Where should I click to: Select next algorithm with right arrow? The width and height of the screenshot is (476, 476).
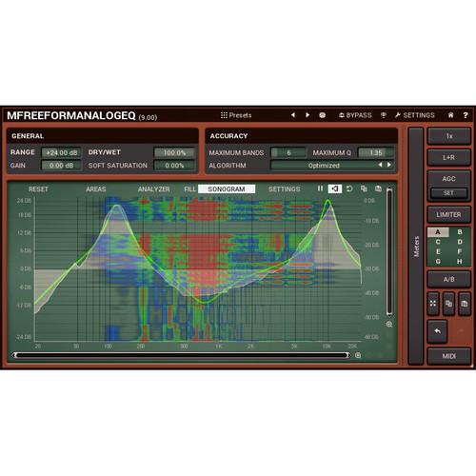[x=389, y=165]
